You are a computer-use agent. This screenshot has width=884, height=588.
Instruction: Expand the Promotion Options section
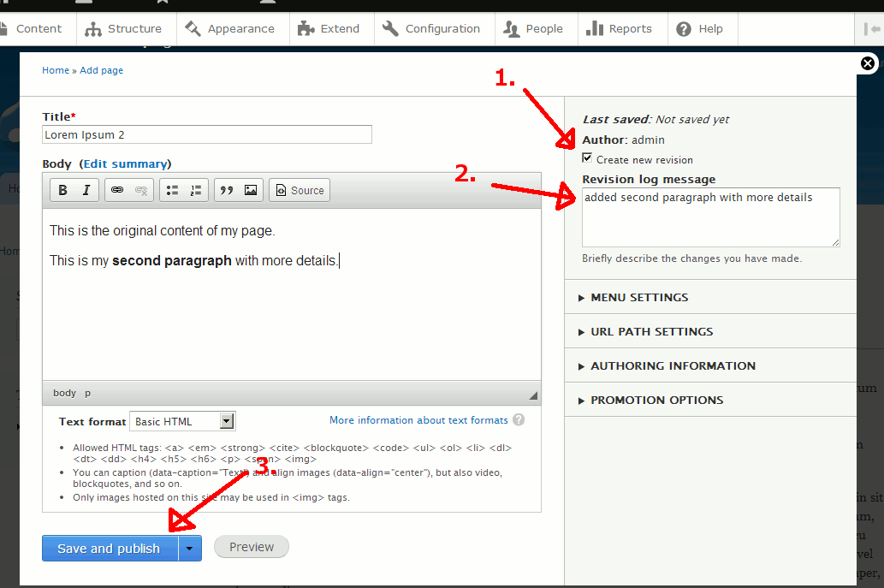click(x=656, y=401)
